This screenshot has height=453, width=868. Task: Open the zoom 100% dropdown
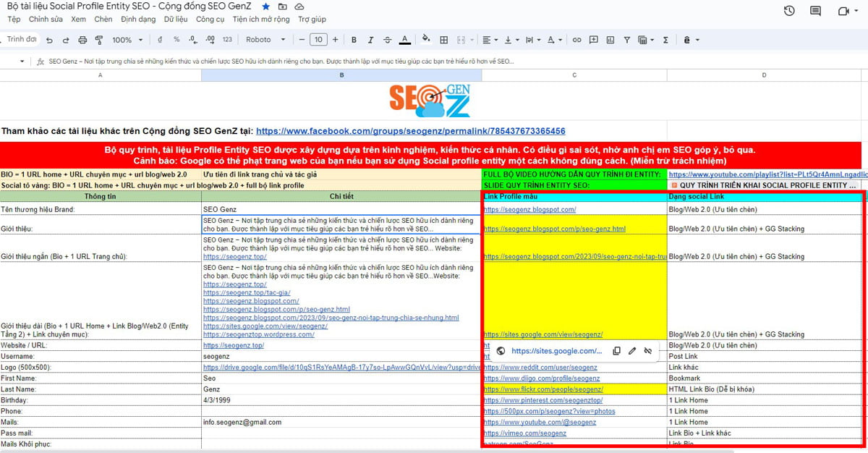pyautogui.click(x=127, y=40)
